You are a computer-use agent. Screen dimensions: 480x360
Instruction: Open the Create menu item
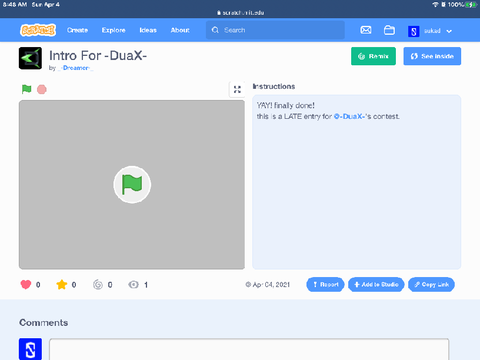point(77,30)
